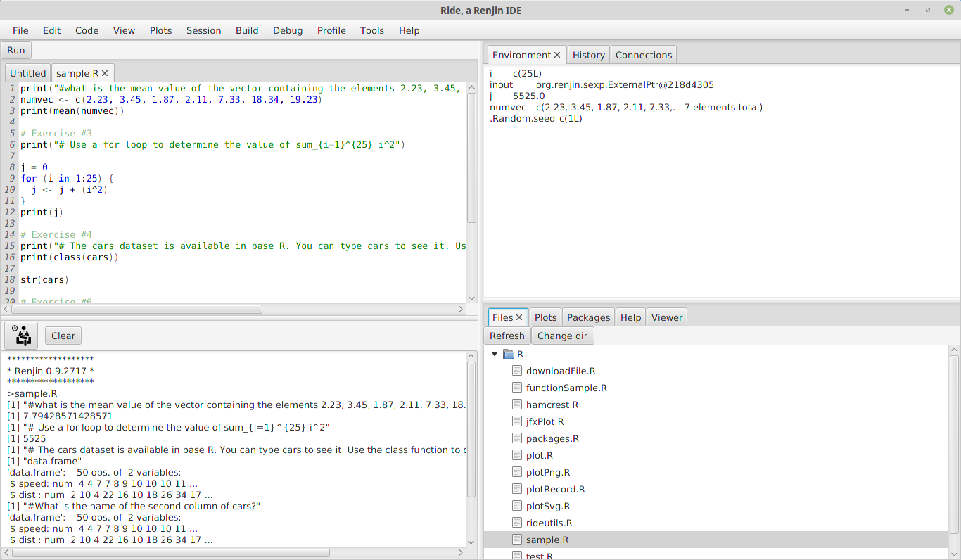961x560 pixels.
Task: Select hamcrest.R in file tree
Action: click(552, 405)
